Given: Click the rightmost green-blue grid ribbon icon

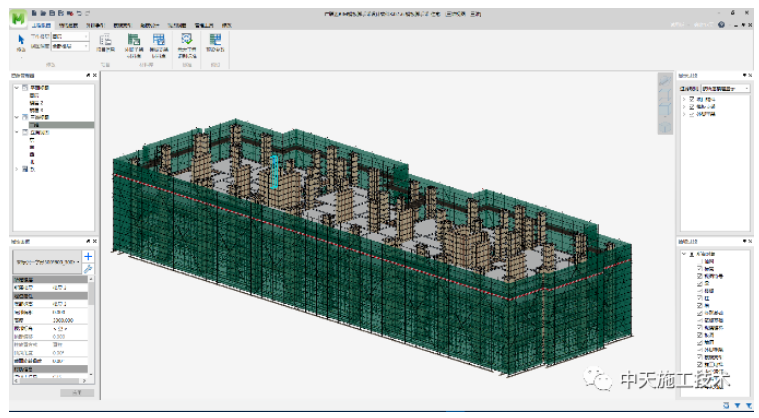Looking at the screenshot, I should point(215,39).
